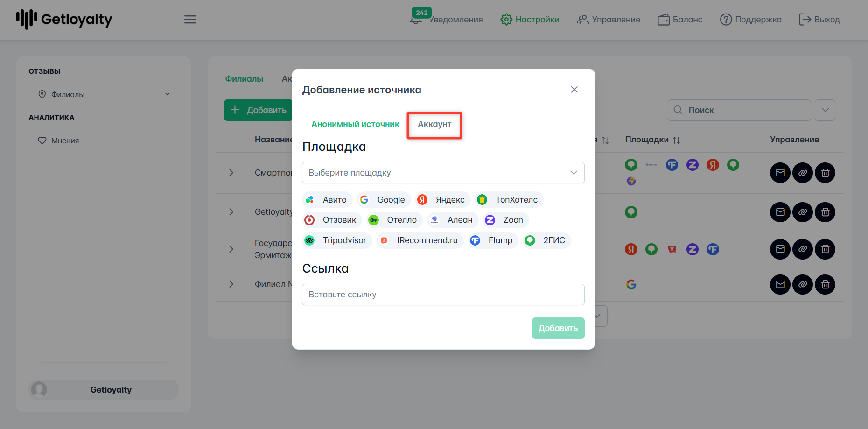Open Управление in the top navigation
The image size is (868, 429).
pyautogui.click(x=609, y=20)
